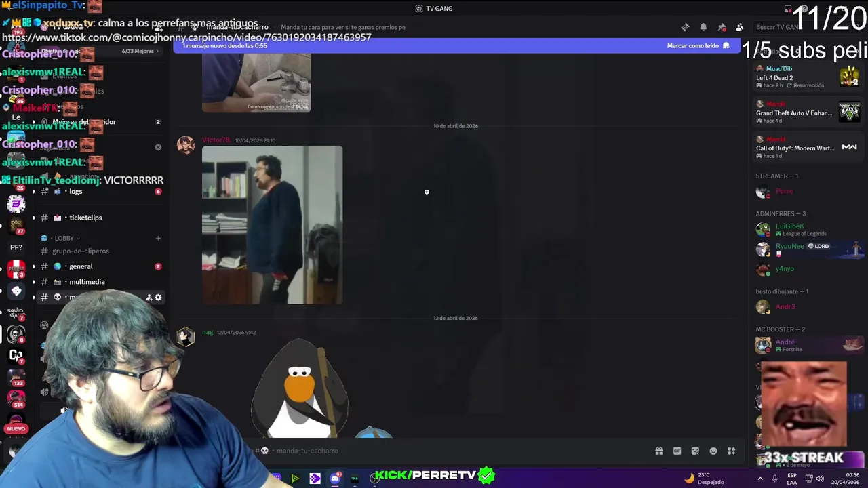Image resolution: width=868 pixels, height=488 pixels.
Task: Expand the logs channel arrow
Action: tap(33, 192)
